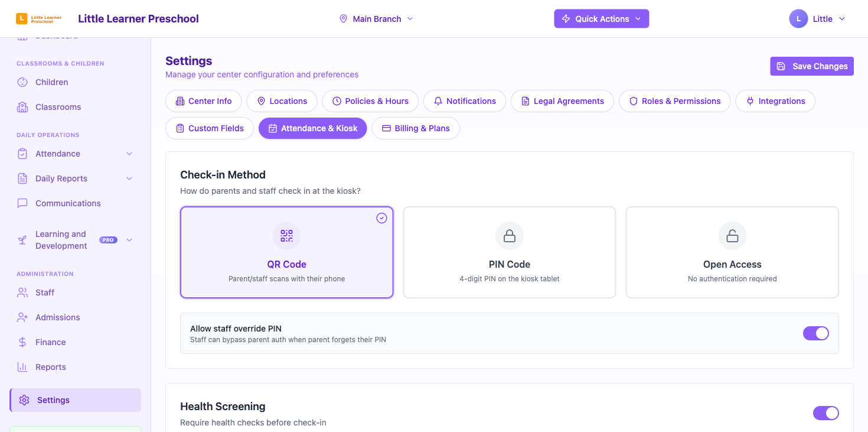Click the Save Changes button
The image size is (868, 432).
tap(812, 66)
